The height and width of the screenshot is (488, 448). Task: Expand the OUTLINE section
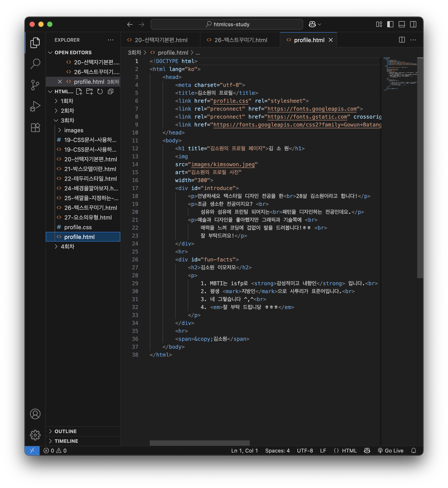point(65,431)
